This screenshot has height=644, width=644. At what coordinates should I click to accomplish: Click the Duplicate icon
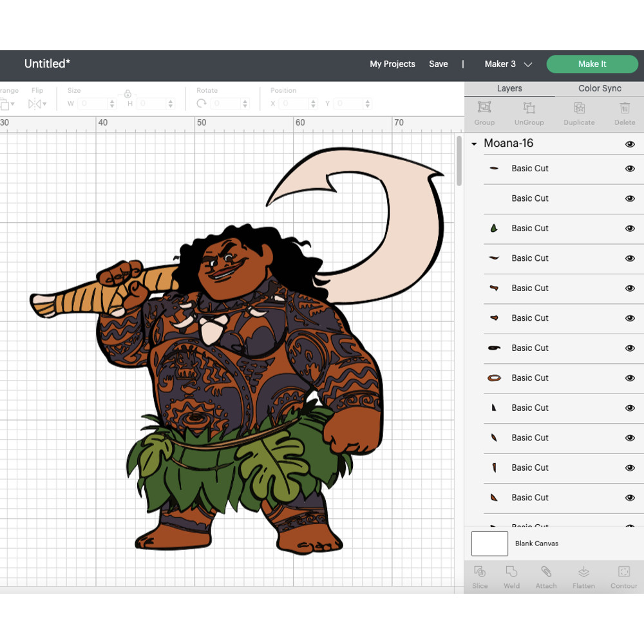(x=578, y=114)
